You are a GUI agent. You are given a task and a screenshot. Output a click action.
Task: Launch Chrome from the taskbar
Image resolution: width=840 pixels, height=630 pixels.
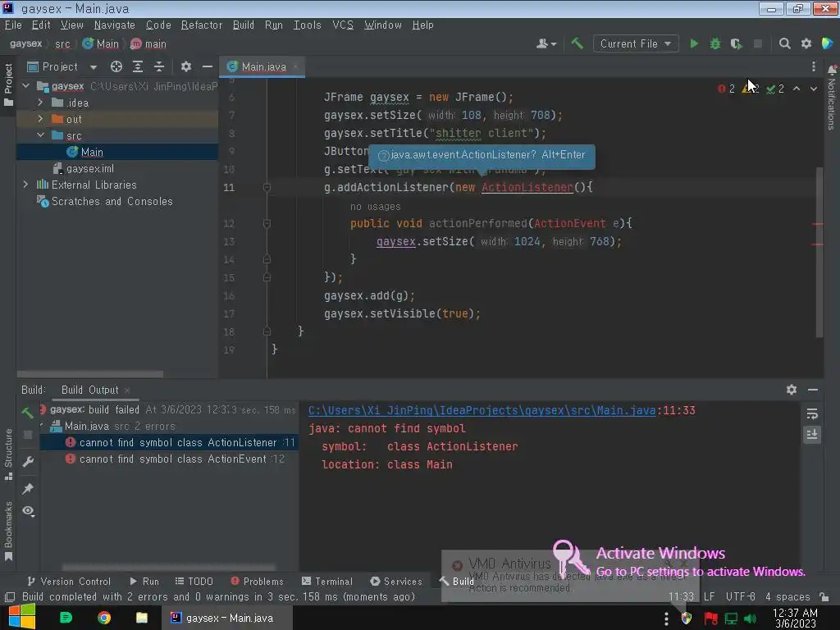tap(104, 618)
